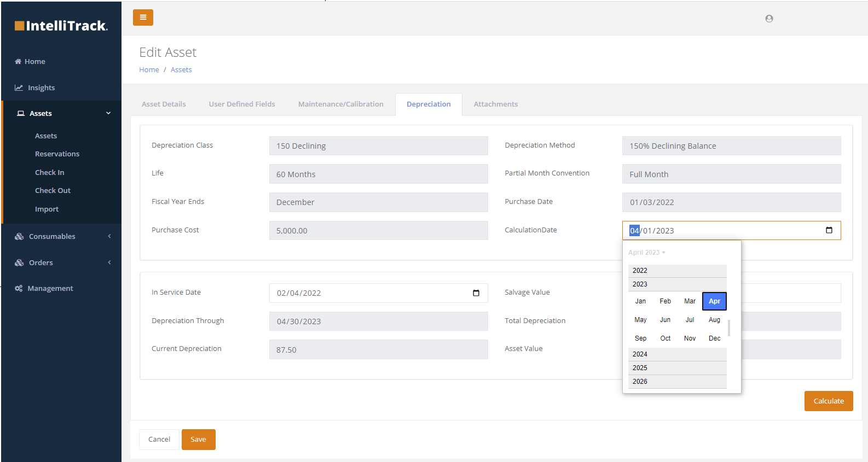Select May in month picker

(x=640, y=320)
